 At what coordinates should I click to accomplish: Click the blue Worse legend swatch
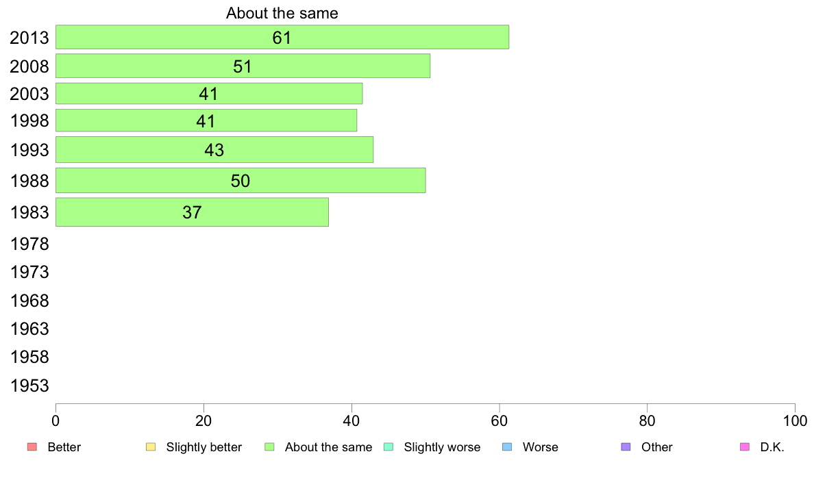[507, 447]
